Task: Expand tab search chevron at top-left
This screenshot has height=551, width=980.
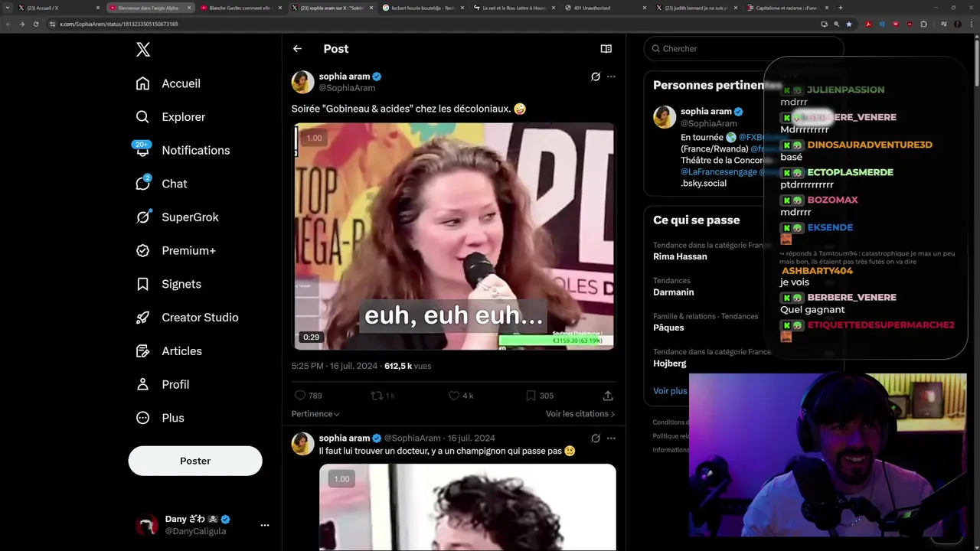Action: pyautogui.click(x=8, y=8)
